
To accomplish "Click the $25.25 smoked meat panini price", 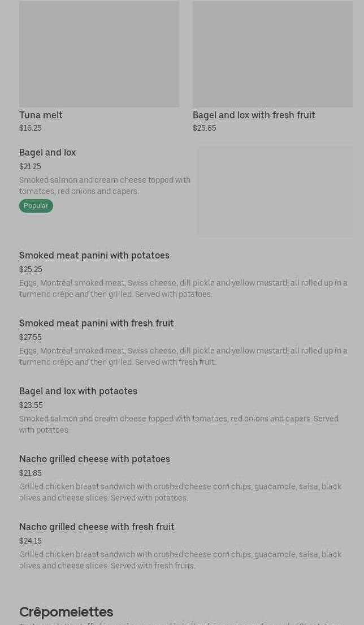I will pos(31,270).
